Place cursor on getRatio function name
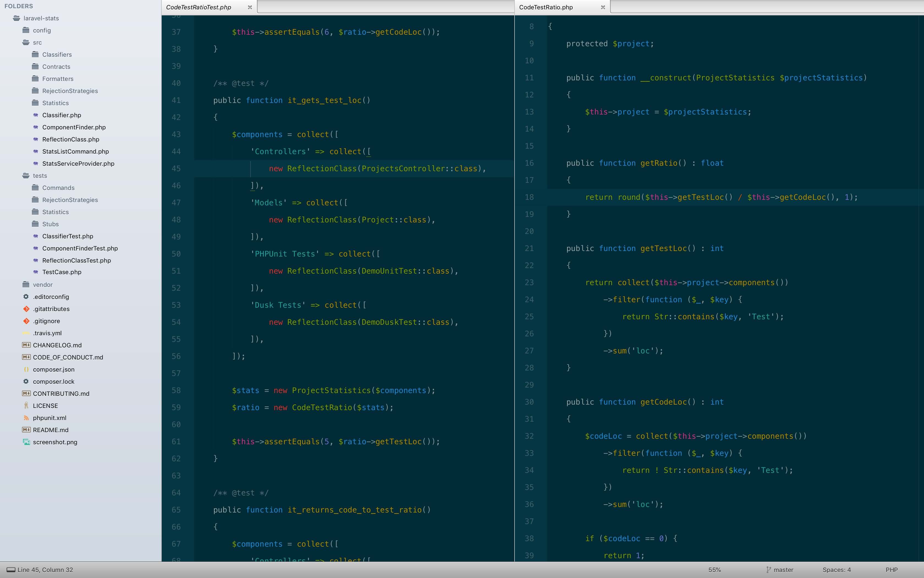Screen dimensions: 924x578 pyautogui.click(x=659, y=163)
